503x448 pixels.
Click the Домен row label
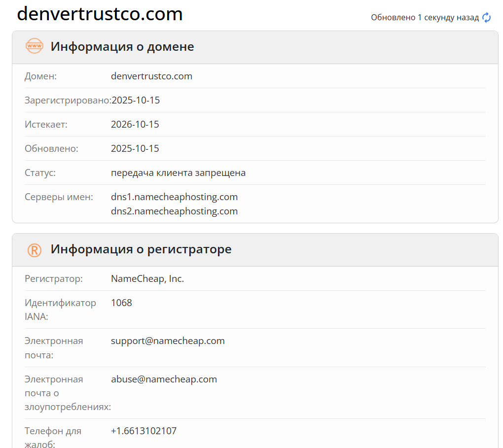click(x=38, y=76)
